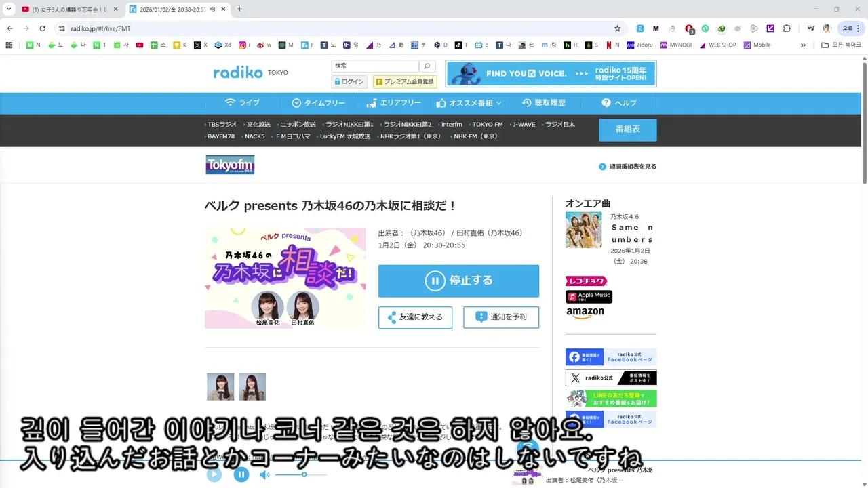Click 友達に教える share button
868x488 pixels.
[x=415, y=317]
